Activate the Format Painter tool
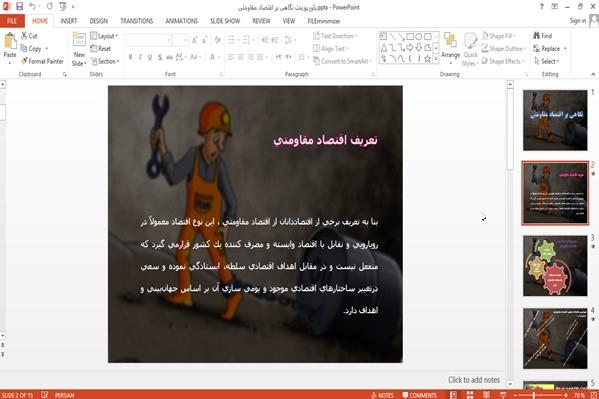 coord(42,61)
